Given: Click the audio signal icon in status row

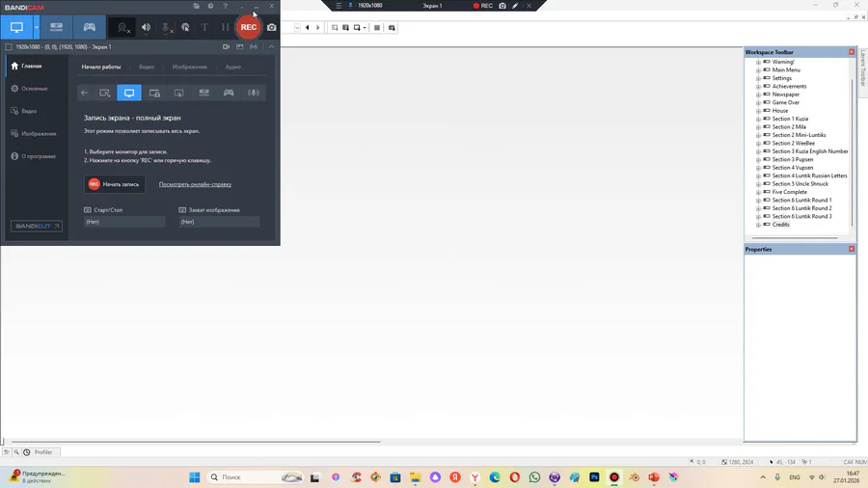Looking at the screenshot, I should pyautogui.click(x=254, y=47).
